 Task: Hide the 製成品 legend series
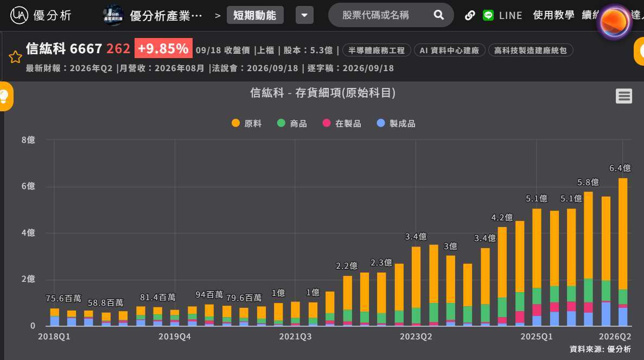point(396,123)
